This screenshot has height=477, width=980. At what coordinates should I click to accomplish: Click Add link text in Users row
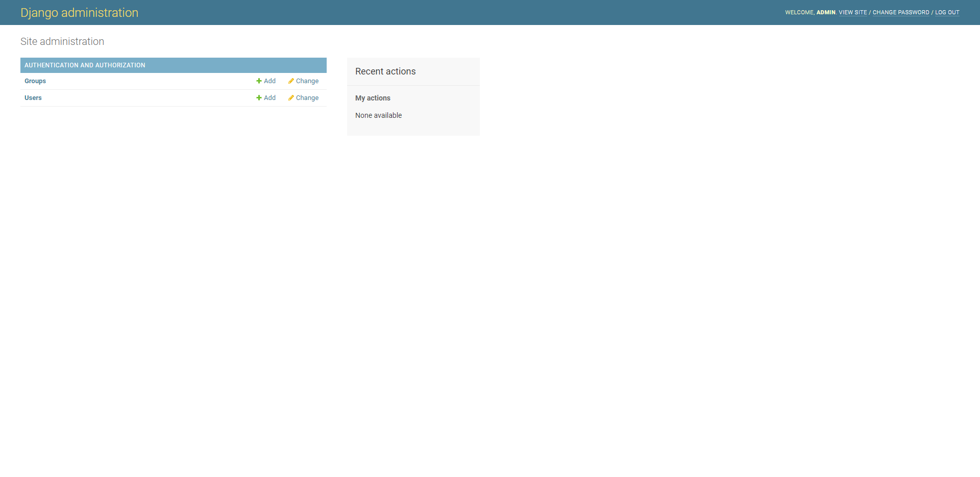point(269,98)
